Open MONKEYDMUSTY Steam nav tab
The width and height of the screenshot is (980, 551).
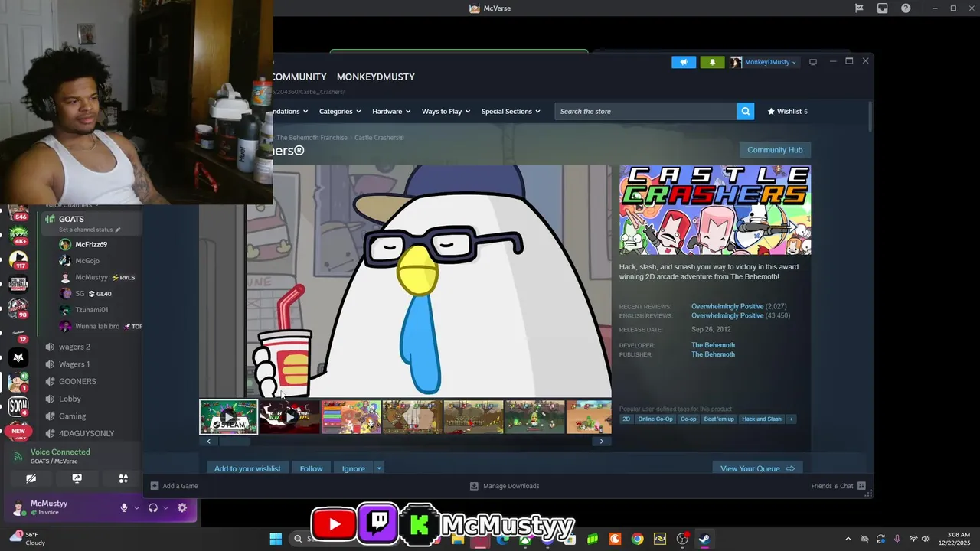376,77
